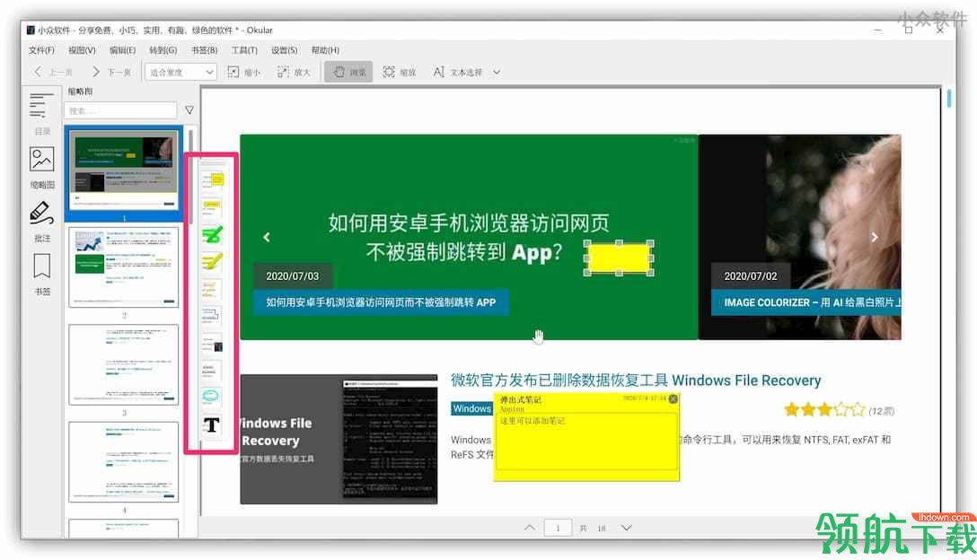The height and width of the screenshot is (560, 977).
Task: Open the 缩略图 thumbnails sidebar panel
Action: [x=41, y=168]
